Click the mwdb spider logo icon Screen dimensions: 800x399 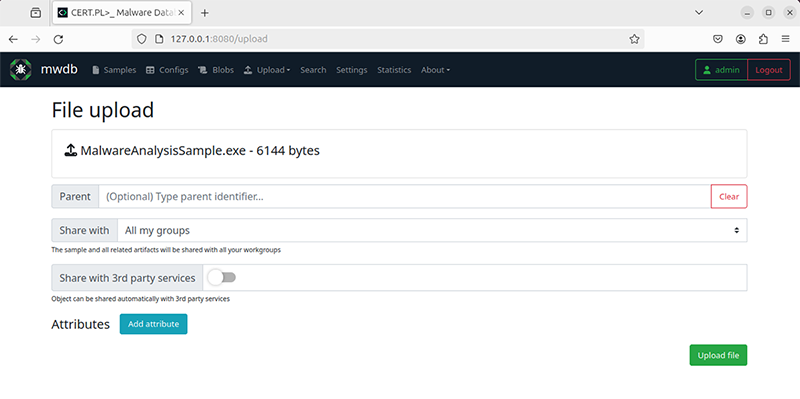coord(20,69)
